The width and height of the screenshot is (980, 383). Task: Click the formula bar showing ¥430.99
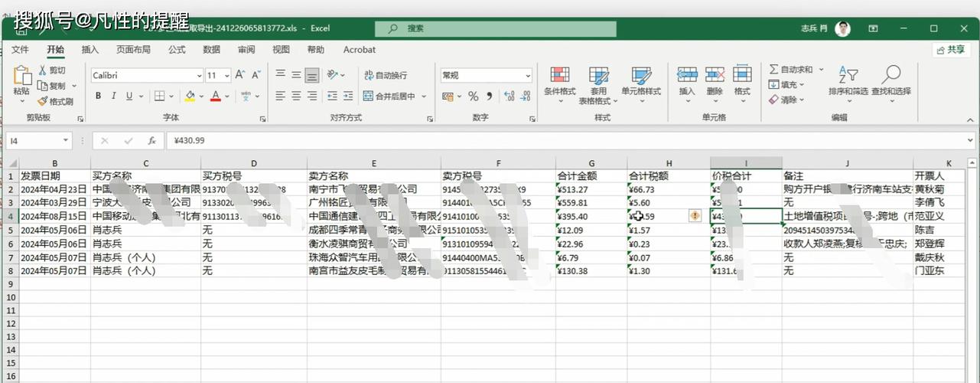click(x=571, y=141)
